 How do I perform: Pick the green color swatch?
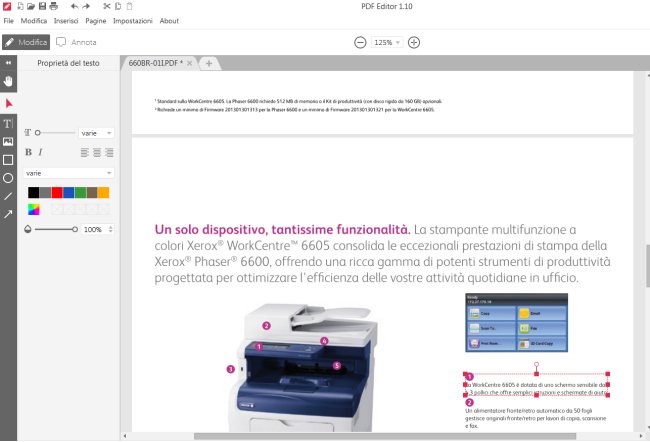80,192
